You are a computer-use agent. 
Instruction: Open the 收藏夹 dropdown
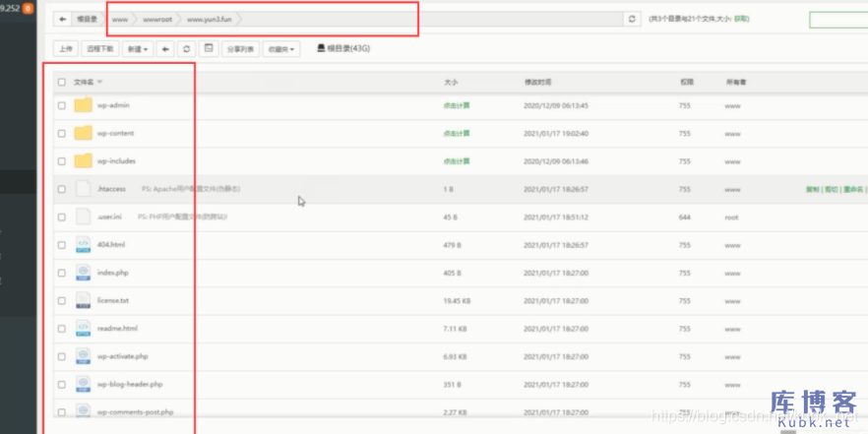pyautogui.click(x=281, y=49)
